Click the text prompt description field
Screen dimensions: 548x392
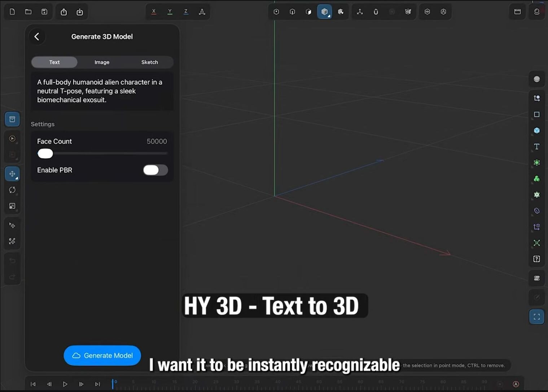coord(102,91)
